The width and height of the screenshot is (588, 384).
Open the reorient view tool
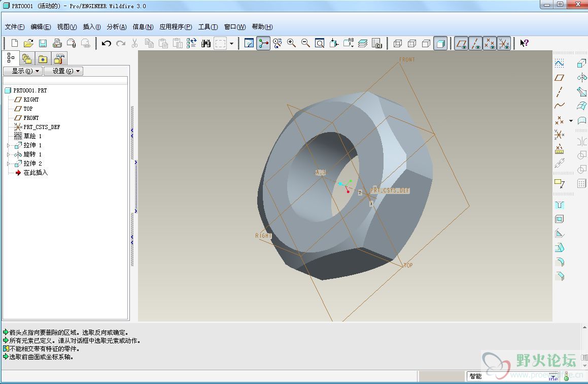coord(334,43)
